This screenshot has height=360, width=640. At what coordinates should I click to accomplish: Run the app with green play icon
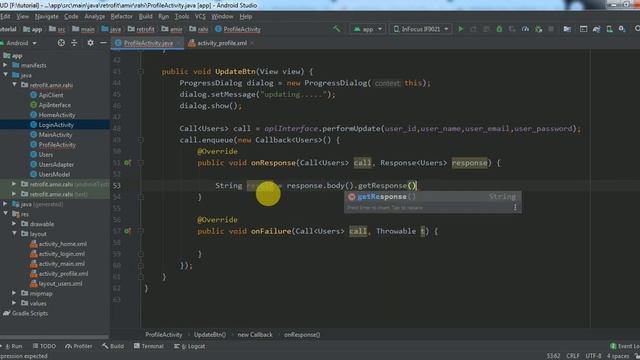tap(461, 29)
